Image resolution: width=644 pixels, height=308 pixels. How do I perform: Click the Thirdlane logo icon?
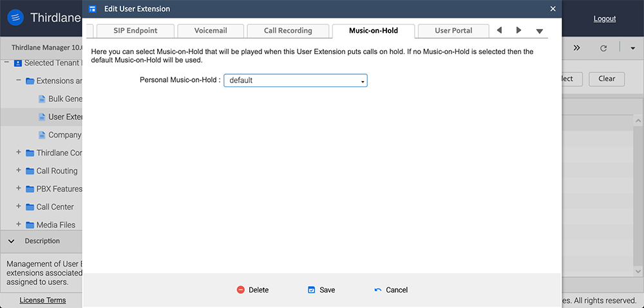(x=15, y=18)
